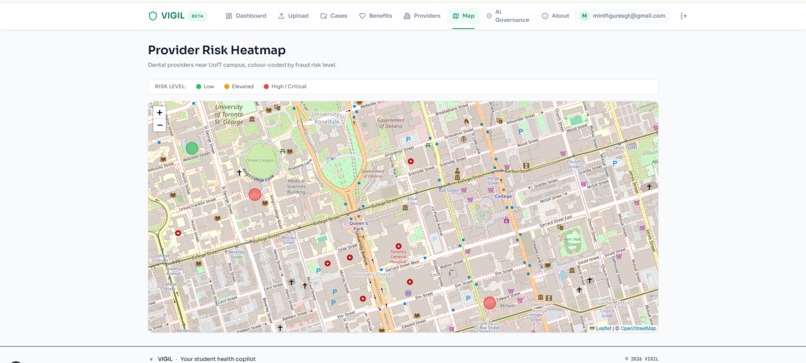Click the VIGIL shield logo icon

(153, 16)
